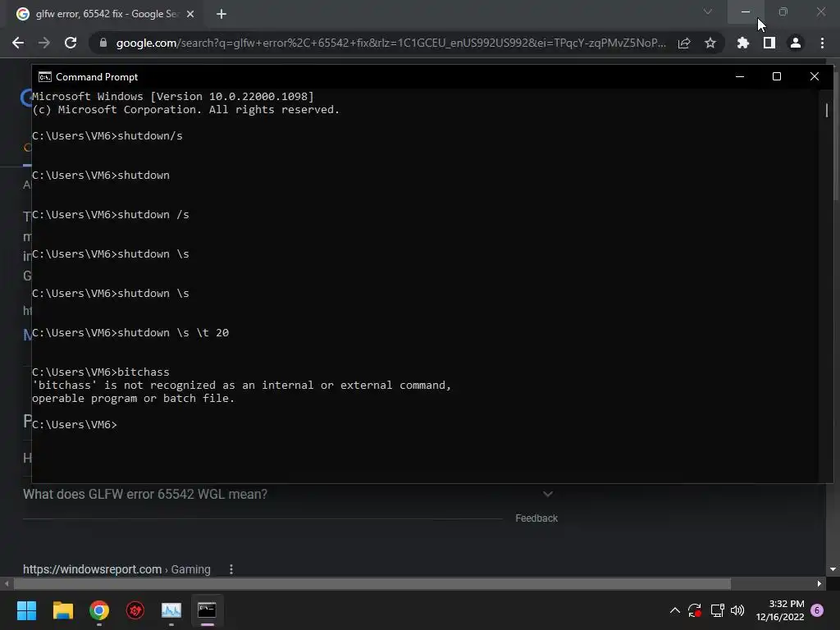840x630 pixels.
Task: Open Chrome tab search chevron
Action: tap(708, 11)
